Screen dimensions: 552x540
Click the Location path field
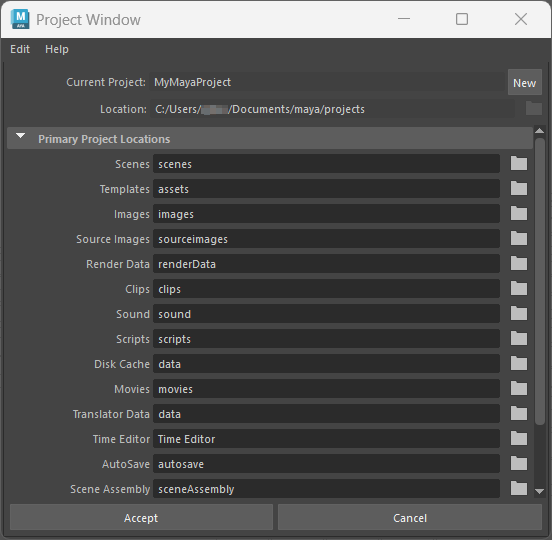(x=332, y=109)
